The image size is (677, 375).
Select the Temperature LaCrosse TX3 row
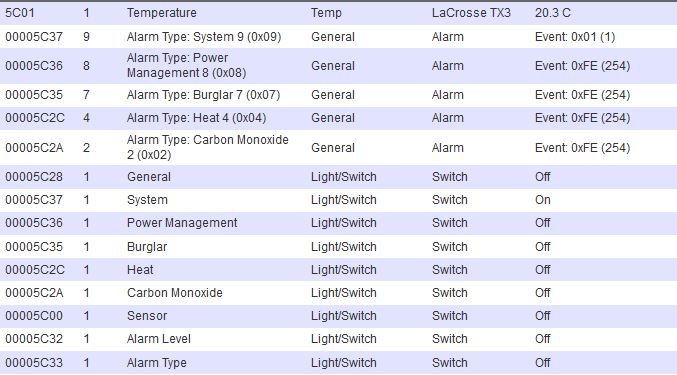coord(338,13)
